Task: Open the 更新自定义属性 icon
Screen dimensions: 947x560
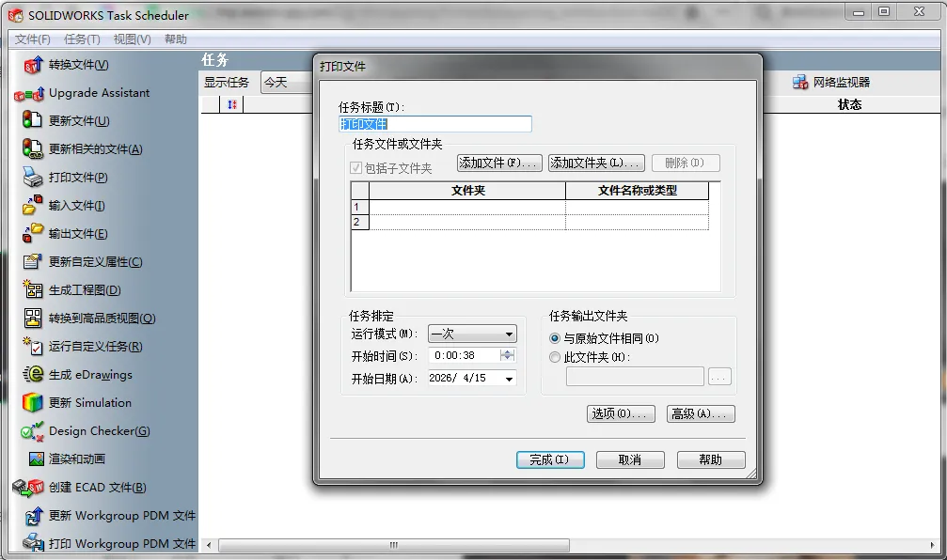Action: pyautogui.click(x=33, y=261)
